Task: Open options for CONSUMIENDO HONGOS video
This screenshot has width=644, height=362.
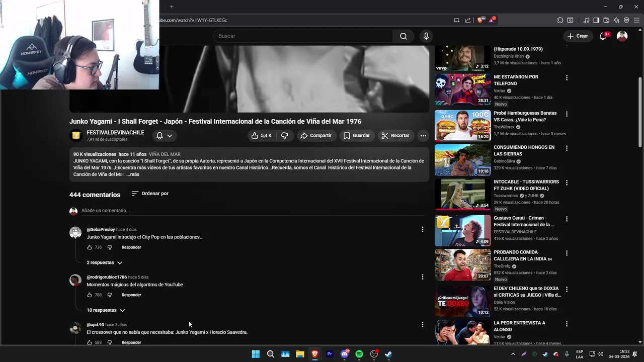Action: click(x=567, y=148)
